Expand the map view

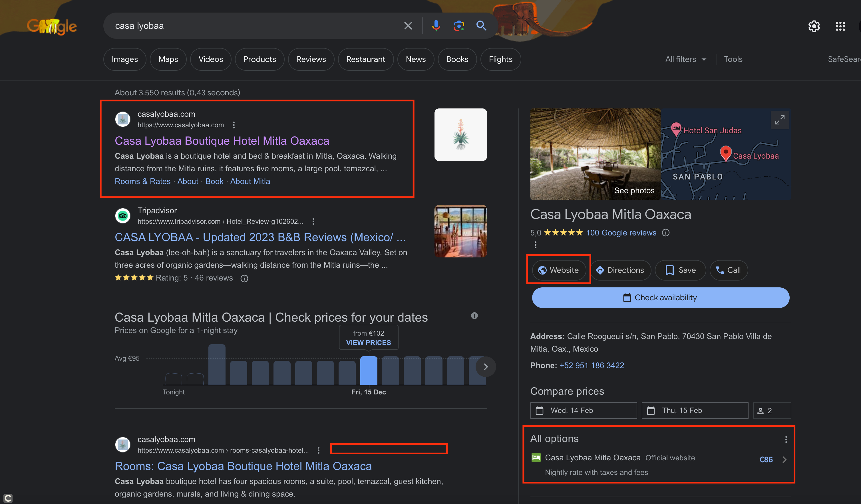click(779, 120)
